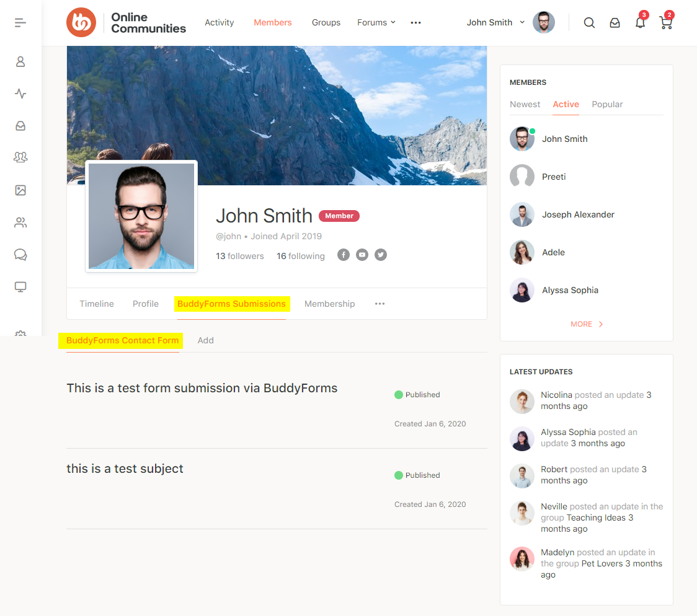Toggle the sidebar with the hamburger icon
The height and width of the screenshot is (616, 697).
pos(20,22)
